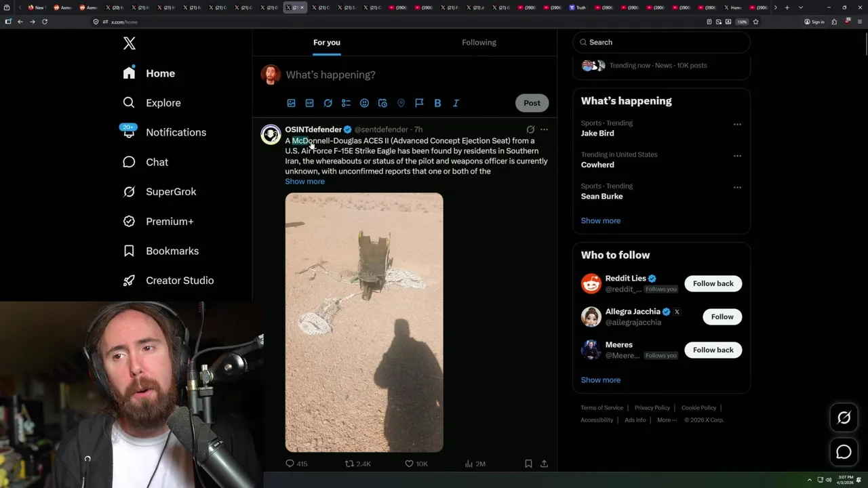Screen dimensions: 868x488
Task: Open more options for Sean Burke trend
Action: coord(737,188)
